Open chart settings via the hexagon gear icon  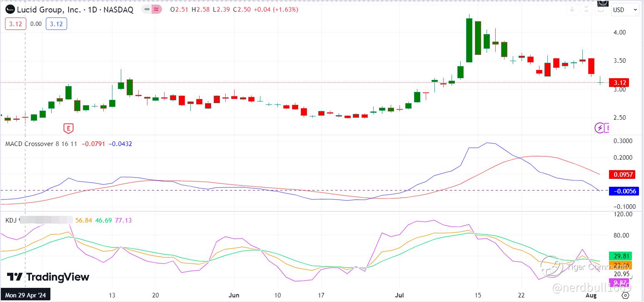click(x=625, y=295)
